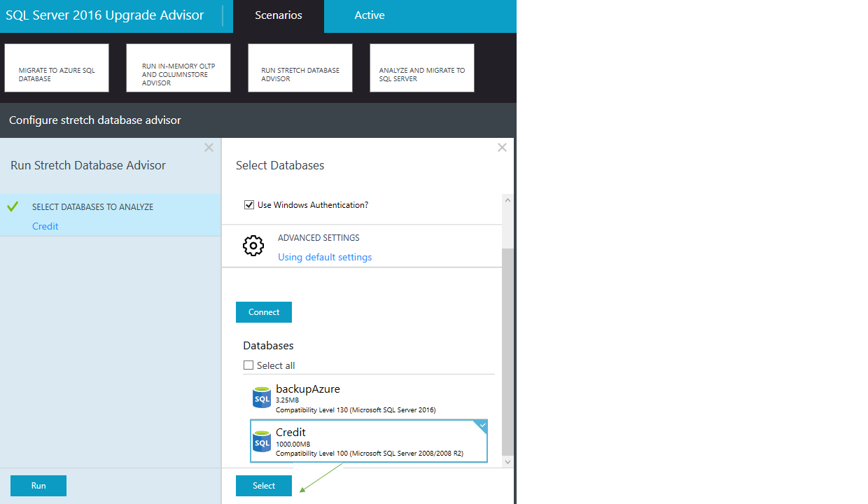Click the scrollbar up arrow
Image resolution: width=868 pixels, height=504 pixels.
coord(508,200)
